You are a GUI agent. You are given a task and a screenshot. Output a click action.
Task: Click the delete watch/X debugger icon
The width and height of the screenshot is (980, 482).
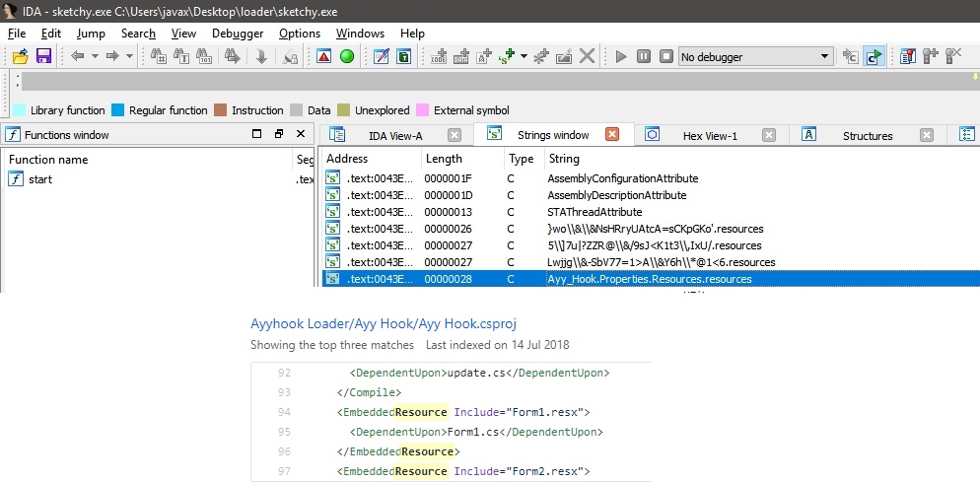[x=953, y=57]
